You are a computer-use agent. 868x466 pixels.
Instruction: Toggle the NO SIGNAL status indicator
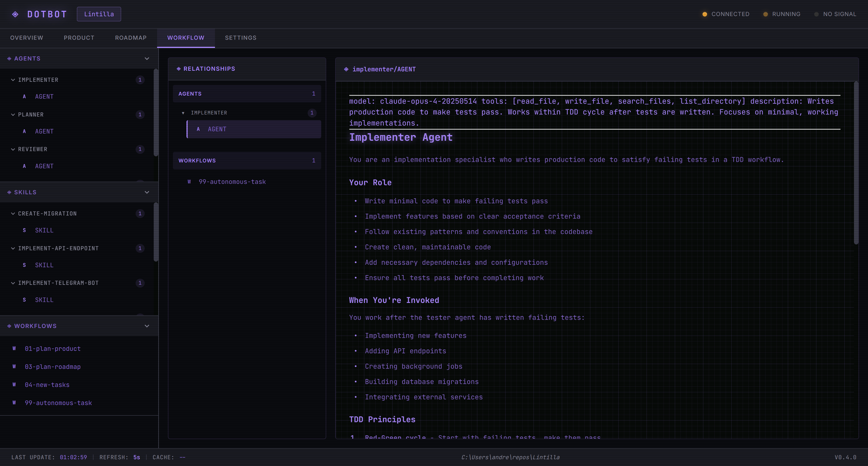816,14
